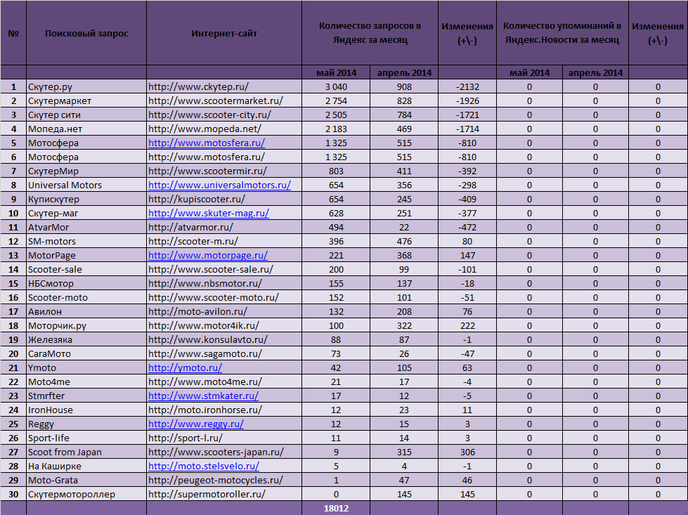Click the April value '476' for SM-motors
This screenshot has height=515, width=688.
(x=404, y=241)
